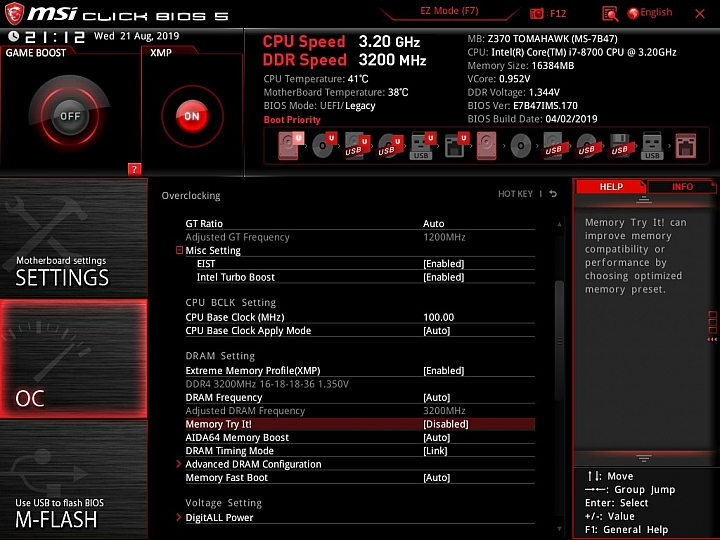Select the legacy hard disk boot icon
The width and height of the screenshot is (720, 540).
[x=486, y=146]
